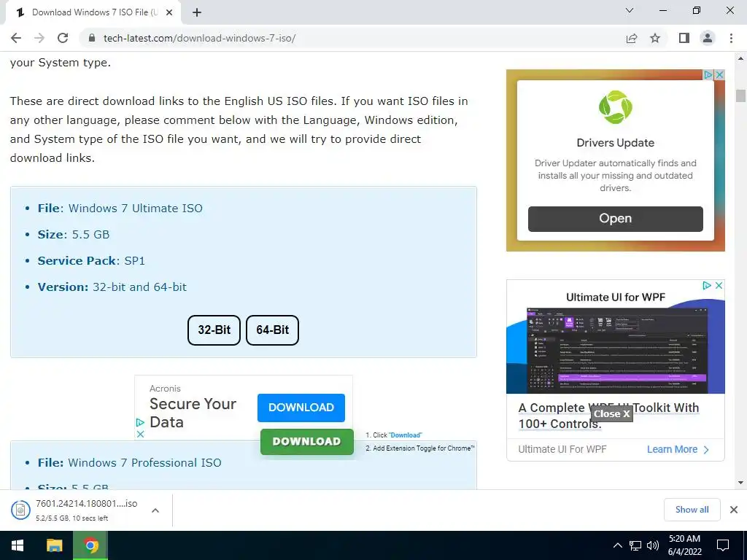Screen dimensions: 747x560
Task: Show hidden system tray icons
Action: [617, 545]
